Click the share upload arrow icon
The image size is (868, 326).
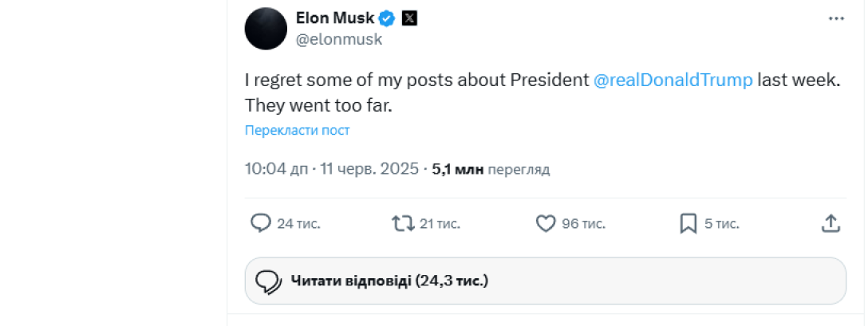(x=831, y=223)
